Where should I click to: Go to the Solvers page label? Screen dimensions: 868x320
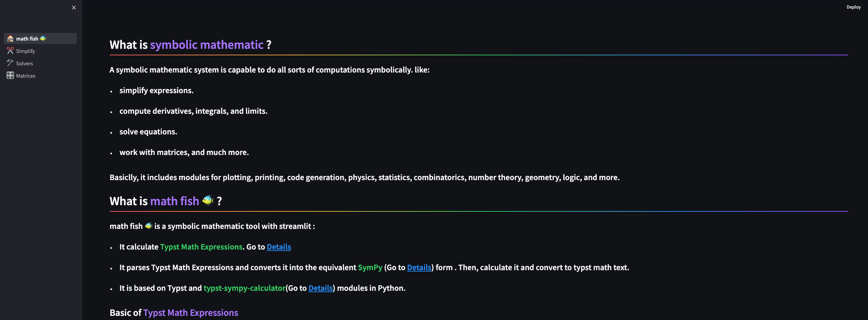[24, 64]
